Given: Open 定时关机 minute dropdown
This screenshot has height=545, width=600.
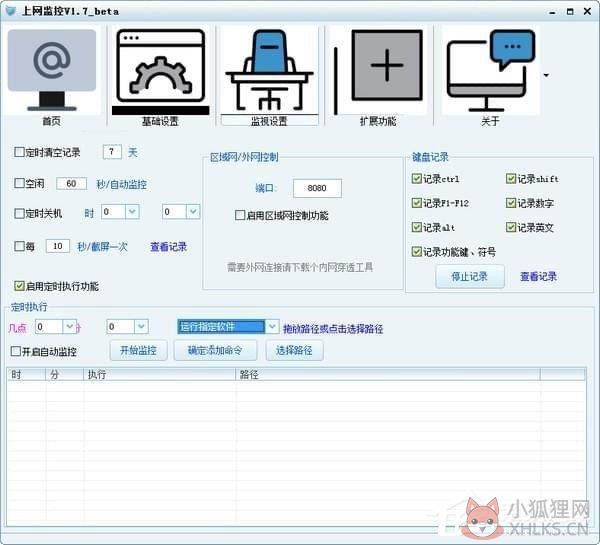Looking at the screenshot, I should [x=193, y=212].
